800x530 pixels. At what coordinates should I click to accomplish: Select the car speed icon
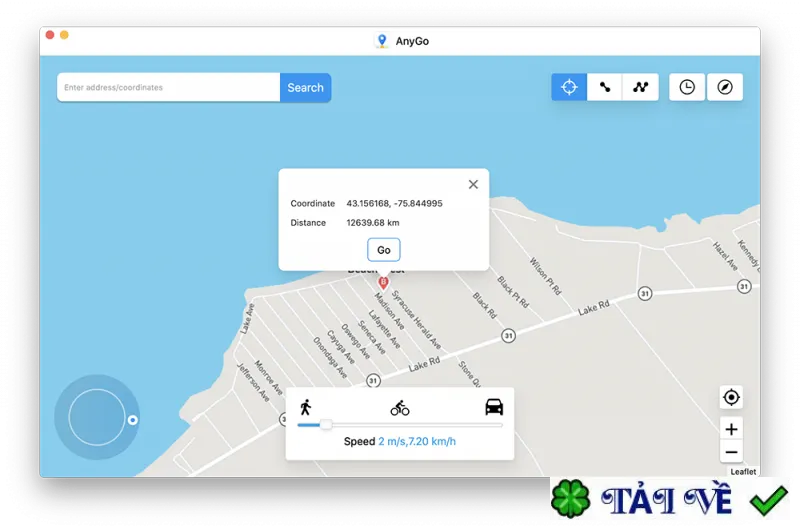coord(493,407)
